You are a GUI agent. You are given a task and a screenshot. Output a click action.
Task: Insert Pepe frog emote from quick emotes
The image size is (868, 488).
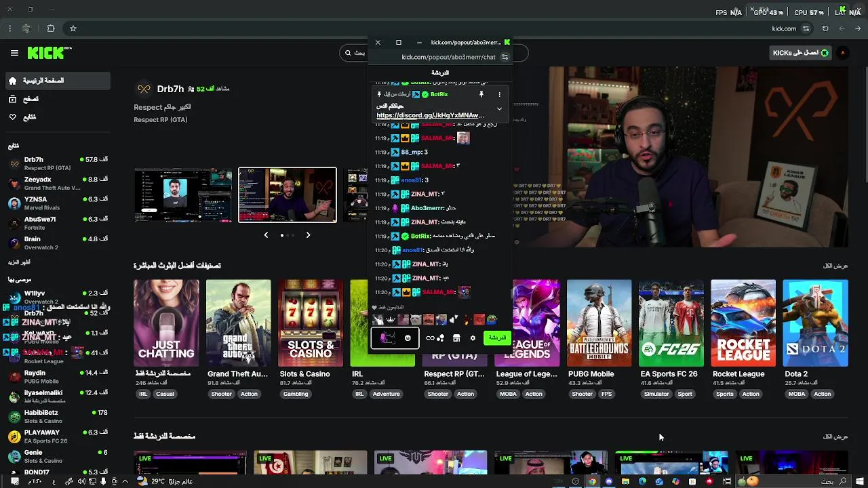(492, 319)
